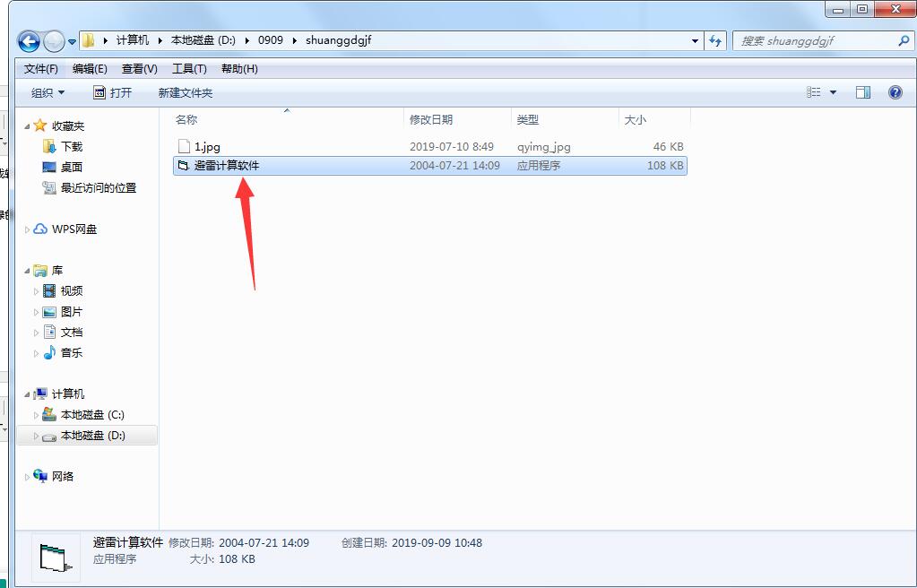Select 计算机 in the address breadcrumb
This screenshot has width=917, height=588.
(x=132, y=40)
